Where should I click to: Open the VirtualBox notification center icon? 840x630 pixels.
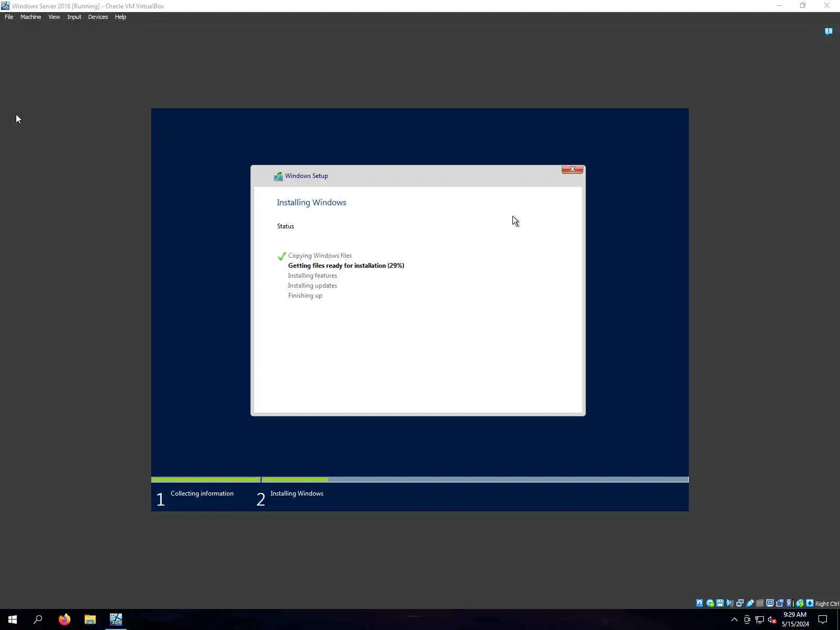(828, 31)
